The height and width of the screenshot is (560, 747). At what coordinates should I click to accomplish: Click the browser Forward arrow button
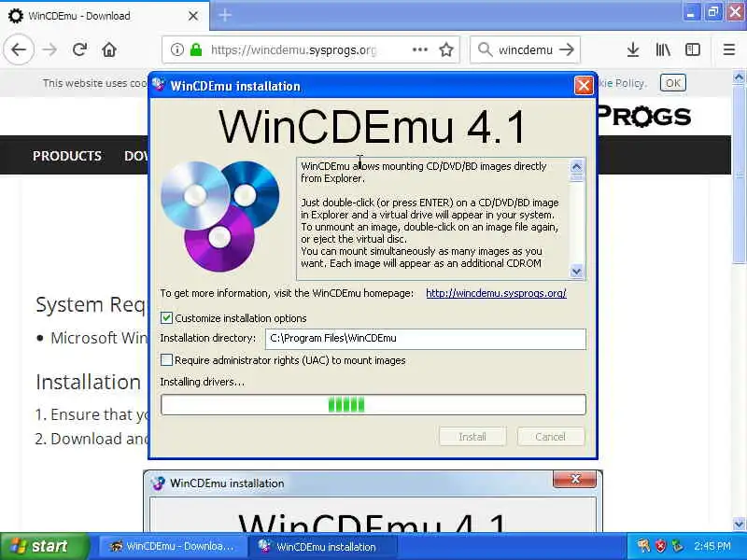tap(49, 49)
